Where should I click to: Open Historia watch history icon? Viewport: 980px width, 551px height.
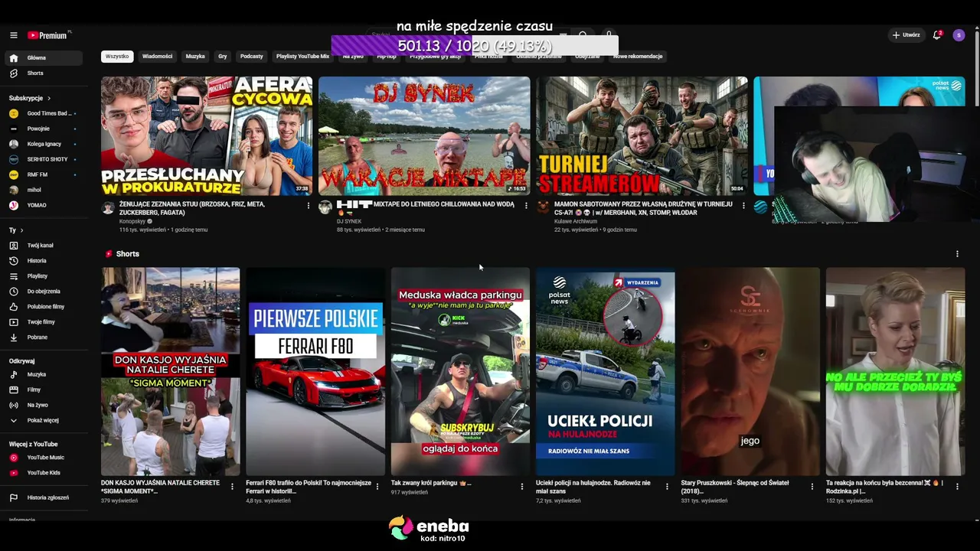pos(14,261)
